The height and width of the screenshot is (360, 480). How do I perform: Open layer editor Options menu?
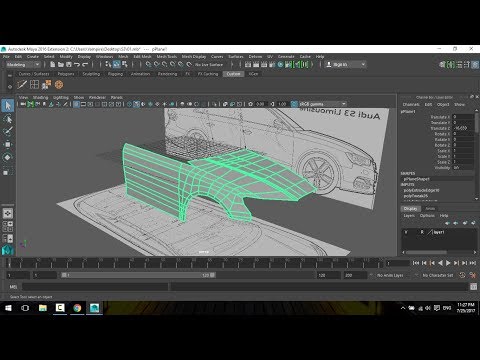click(x=427, y=216)
